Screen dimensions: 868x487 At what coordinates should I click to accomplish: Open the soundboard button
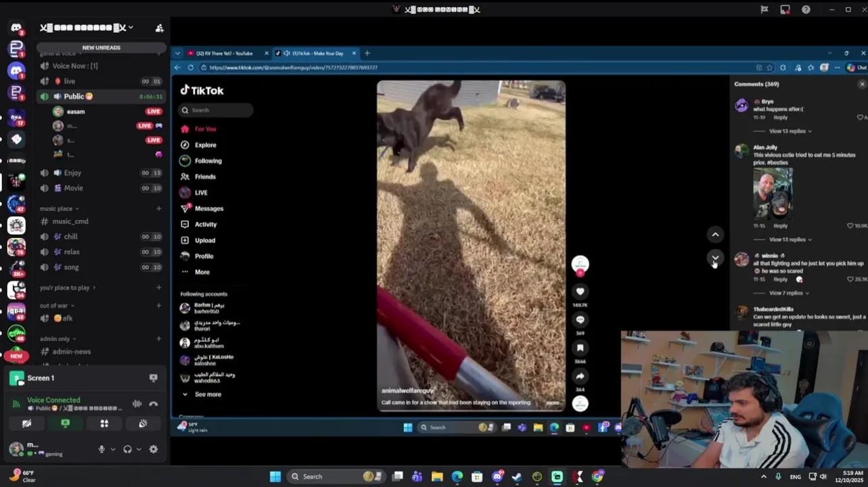point(143,423)
